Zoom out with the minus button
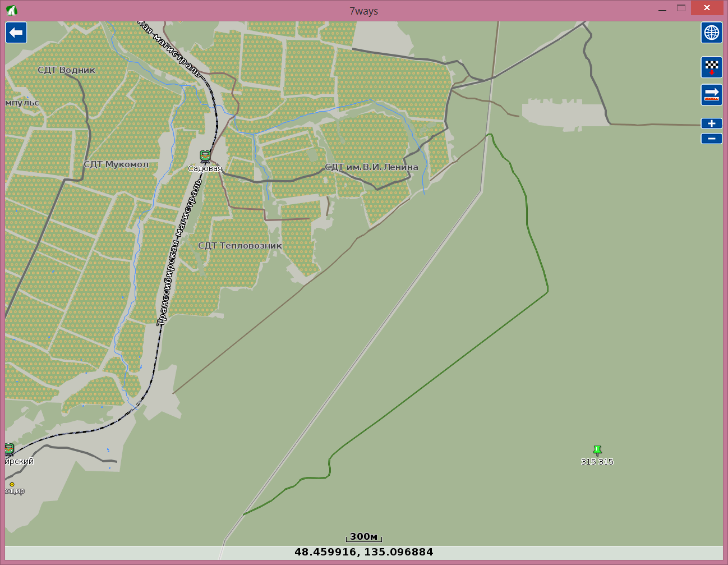This screenshot has width=728, height=565. [711, 139]
